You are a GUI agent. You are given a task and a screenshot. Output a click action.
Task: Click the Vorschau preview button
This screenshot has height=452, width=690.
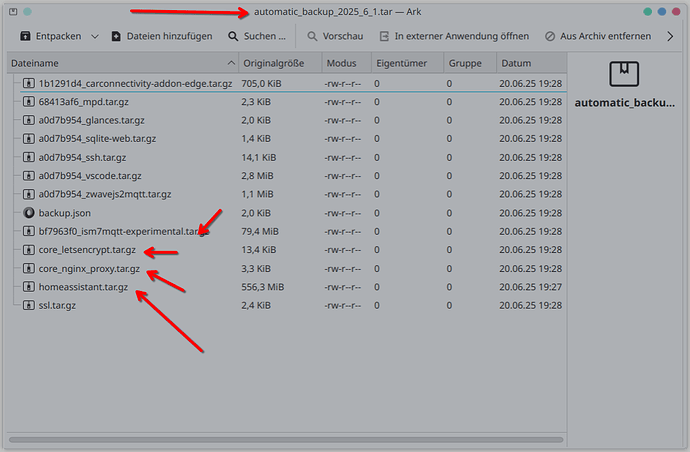[x=335, y=36]
